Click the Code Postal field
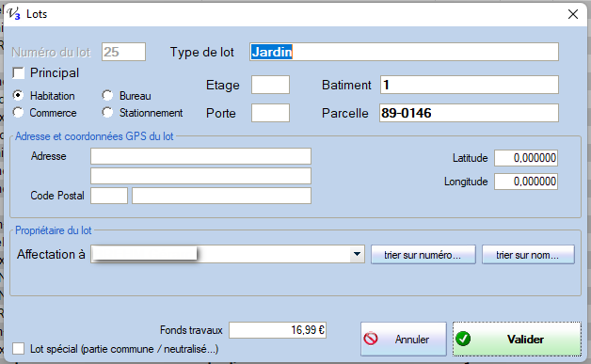Viewport: 591px width, 364px height. click(x=109, y=196)
